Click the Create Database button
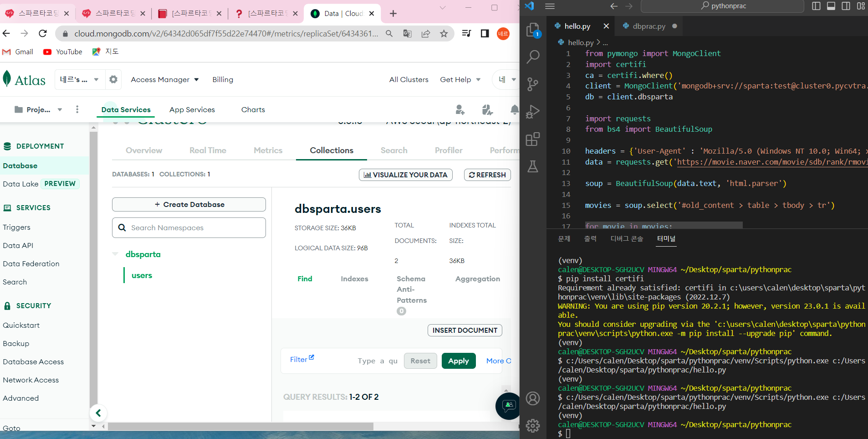This screenshot has width=868, height=439. click(x=189, y=204)
